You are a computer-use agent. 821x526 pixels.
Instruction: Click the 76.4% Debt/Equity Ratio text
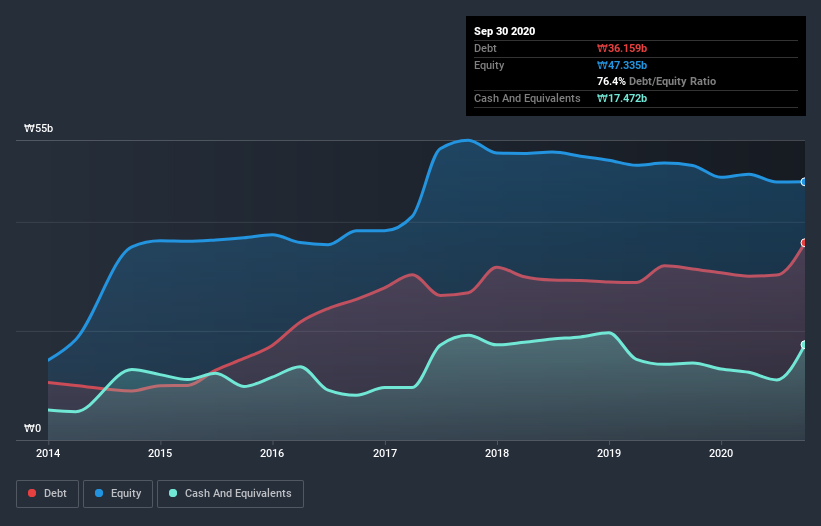pyautogui.click(x=657, y=82)
